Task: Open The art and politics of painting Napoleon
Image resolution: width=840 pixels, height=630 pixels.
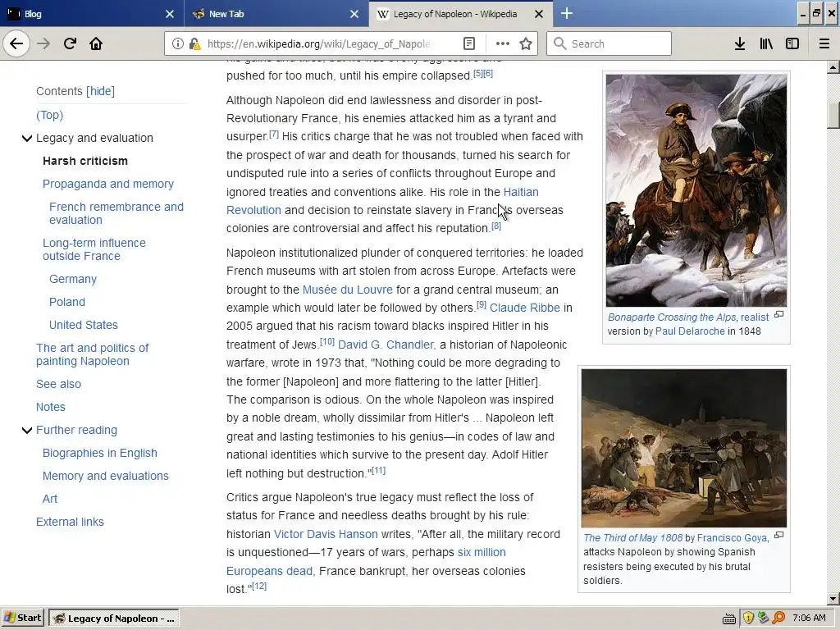Action: pos(92,354)
